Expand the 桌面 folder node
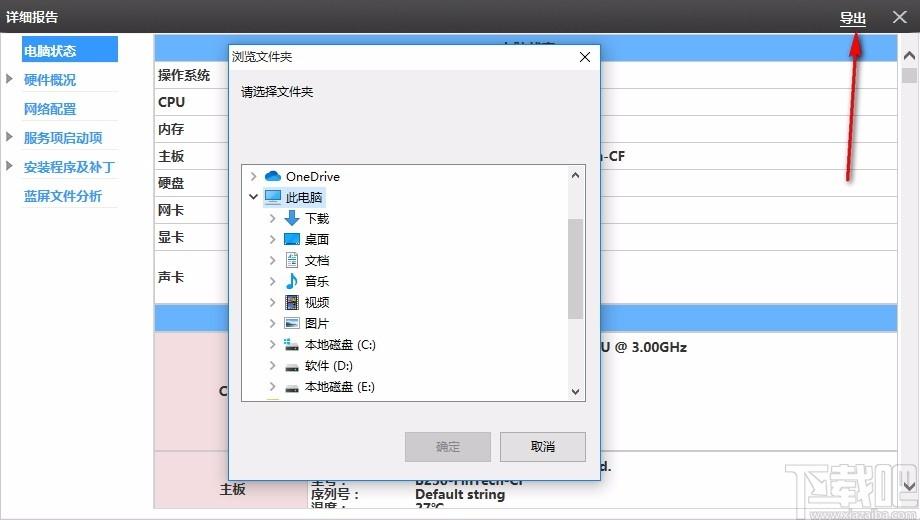The height and width of the screenshot is (520, 920). (272, 239)
